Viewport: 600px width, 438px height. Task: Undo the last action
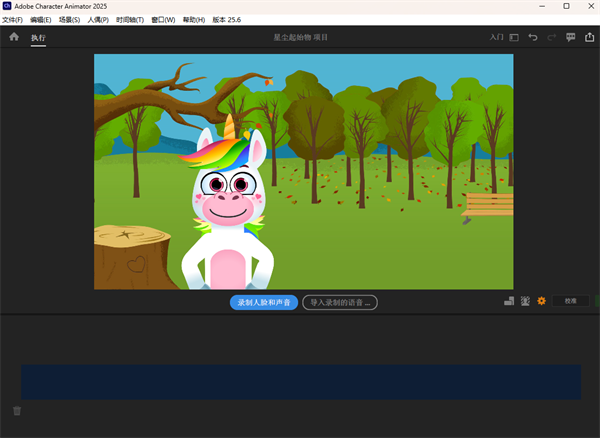(533, 37)
